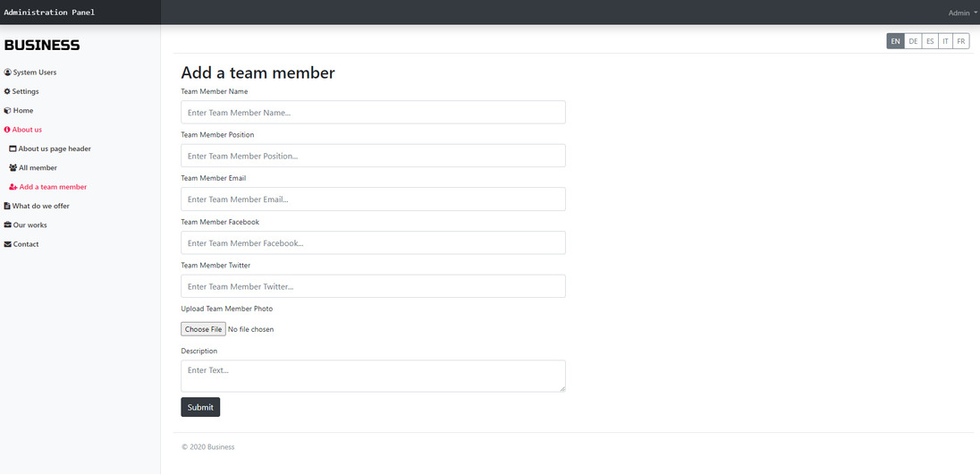The image size is (980, 475).
Task: Select the IT language tab
Action: 946,41
